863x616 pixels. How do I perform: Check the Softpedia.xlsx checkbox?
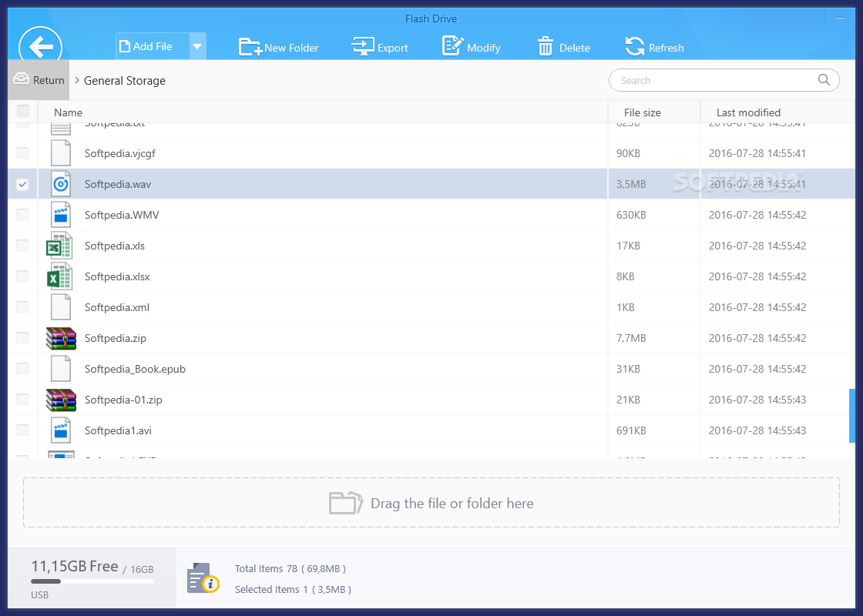[x=22, y=276]
